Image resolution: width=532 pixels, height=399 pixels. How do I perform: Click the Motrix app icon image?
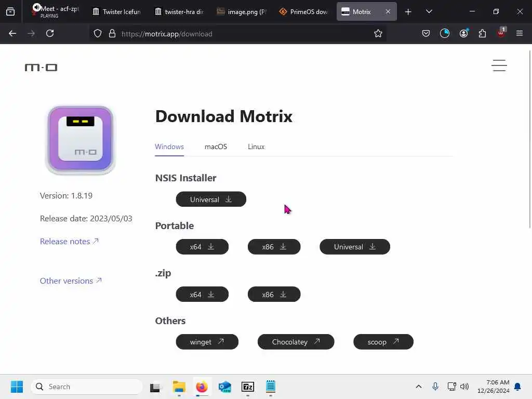pyautogui.click(x=80, y=139)
